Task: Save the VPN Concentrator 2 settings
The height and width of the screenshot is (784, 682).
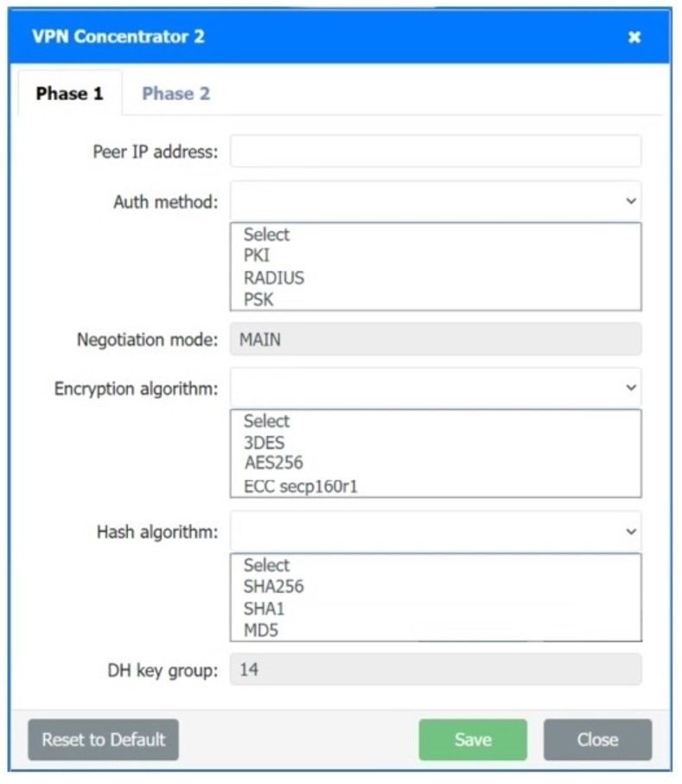Action: [472, 739]
